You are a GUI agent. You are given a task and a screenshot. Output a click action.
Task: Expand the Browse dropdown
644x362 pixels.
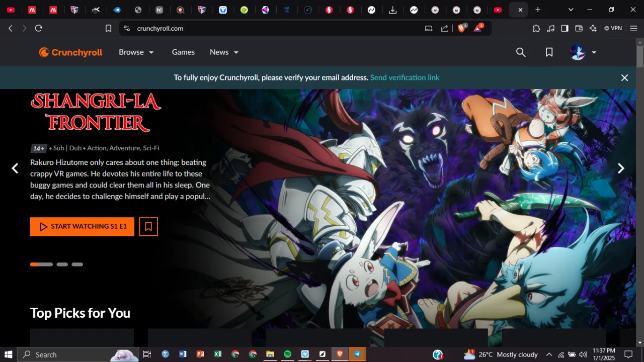136,52
